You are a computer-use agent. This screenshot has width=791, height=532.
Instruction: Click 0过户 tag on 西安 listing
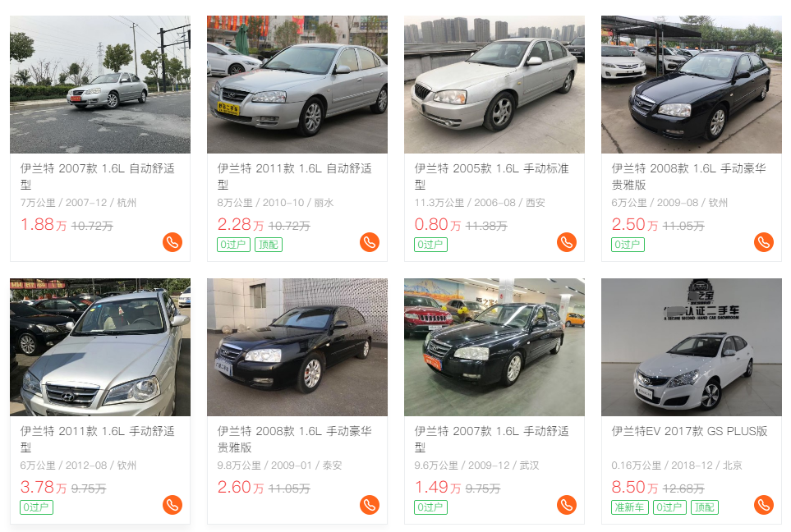pos(430,245)
